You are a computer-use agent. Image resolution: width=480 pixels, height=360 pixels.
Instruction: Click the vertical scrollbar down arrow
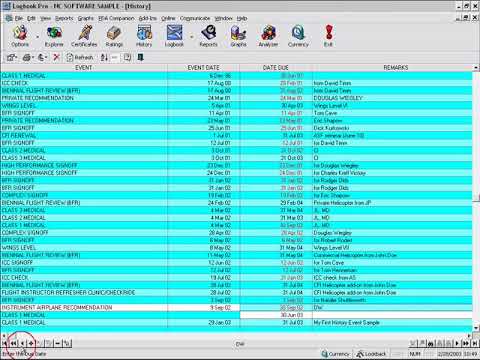pos(476,327)
